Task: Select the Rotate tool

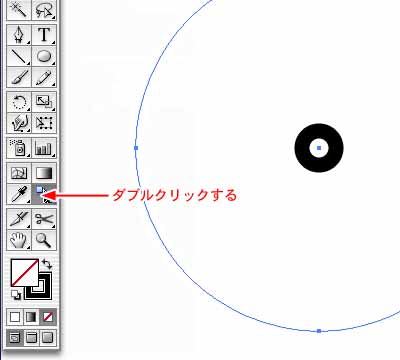Action: click(x=19, y=102)
